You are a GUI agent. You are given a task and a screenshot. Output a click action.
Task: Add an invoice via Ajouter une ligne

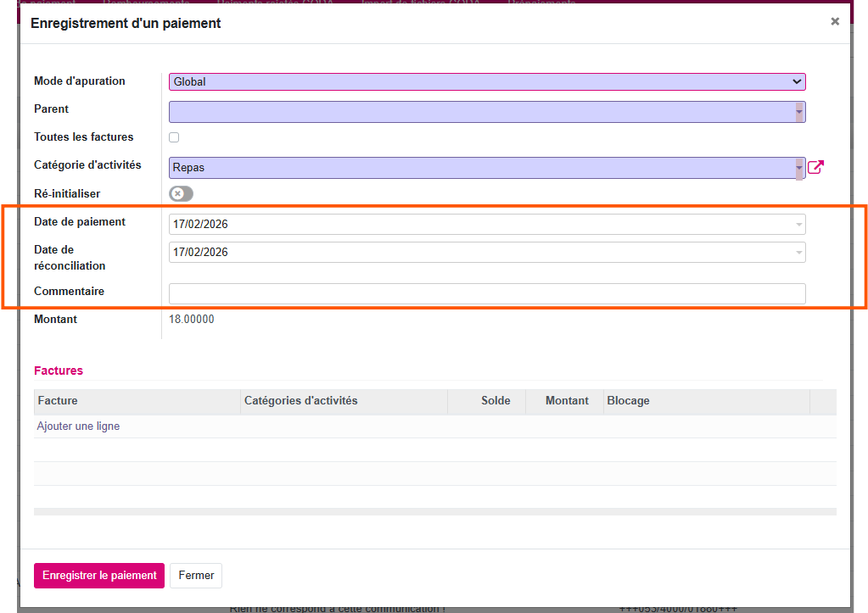pos(78,426)
